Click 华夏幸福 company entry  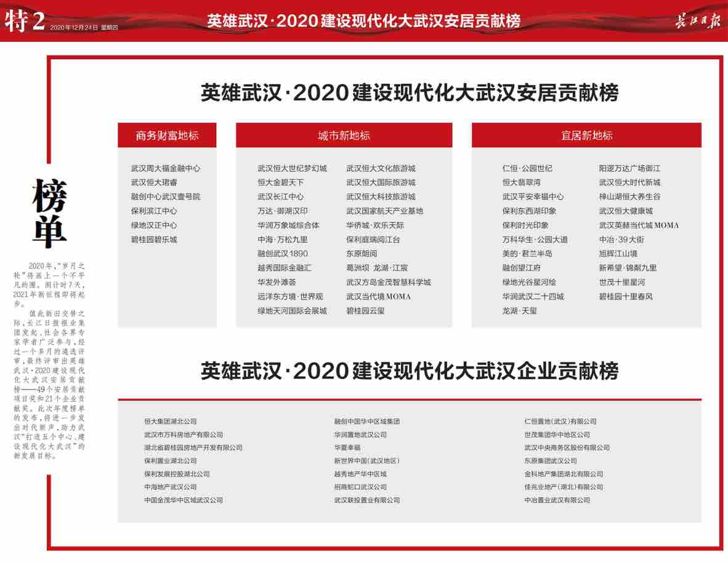pos(347,448)
